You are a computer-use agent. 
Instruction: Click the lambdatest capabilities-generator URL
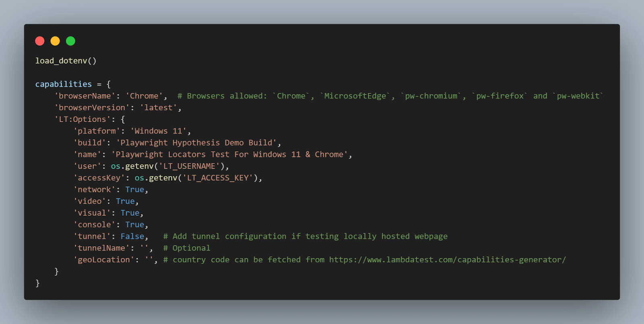pos(447,260)
